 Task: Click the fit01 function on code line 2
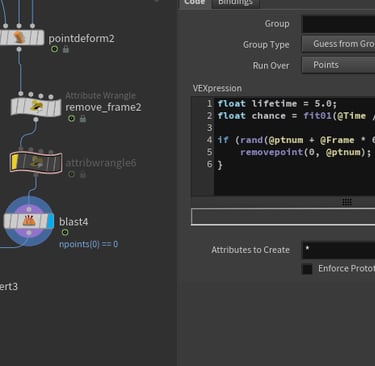coord(317,116)
